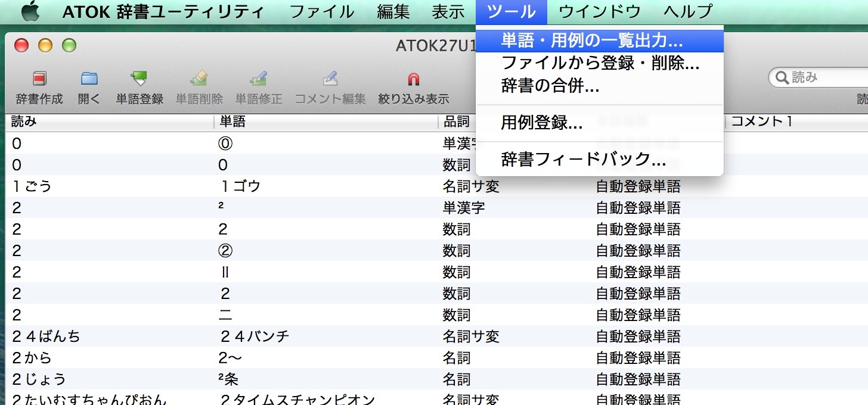Select the row with word ②
Image resolution: width=868 pixels, height=405 pixels.
coord(436,251)
